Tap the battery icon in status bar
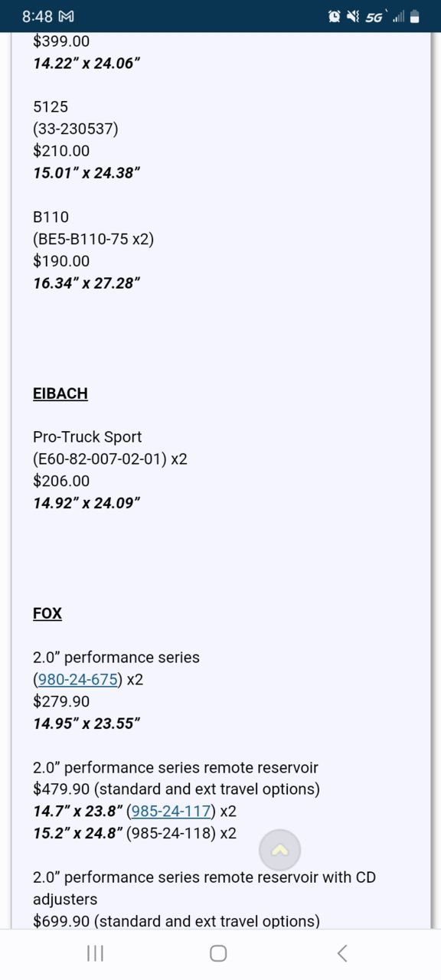Screen dimensions: 441x980 point(414,16)
